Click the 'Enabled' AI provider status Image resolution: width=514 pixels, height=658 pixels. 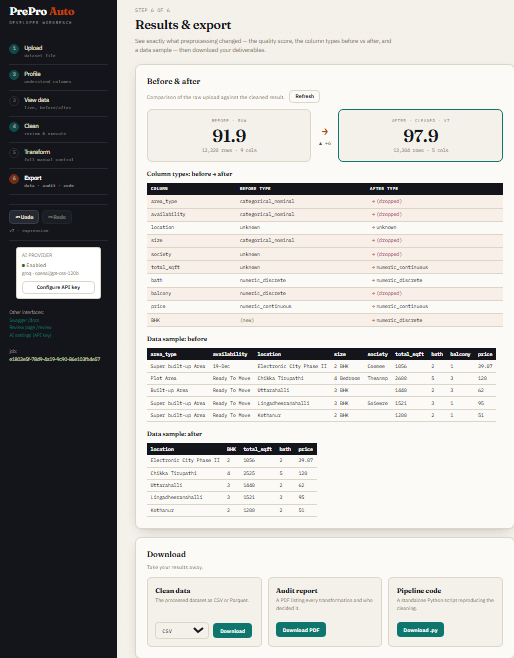pyautogui.click(x=36, y=265)
